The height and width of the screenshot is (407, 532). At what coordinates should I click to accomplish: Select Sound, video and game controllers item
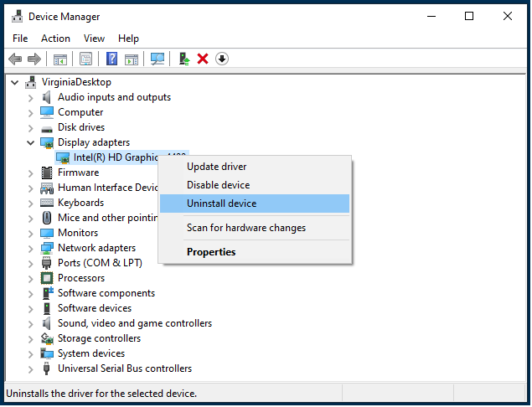point(134,323)
